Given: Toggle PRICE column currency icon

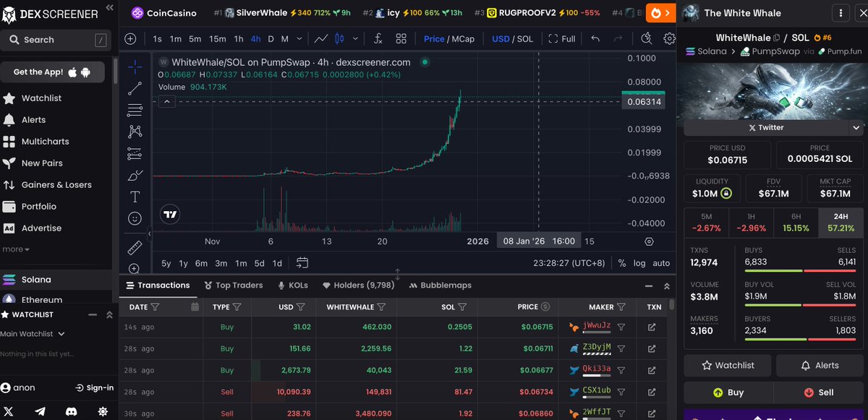Looking at the screenshot, I should 545,307.
